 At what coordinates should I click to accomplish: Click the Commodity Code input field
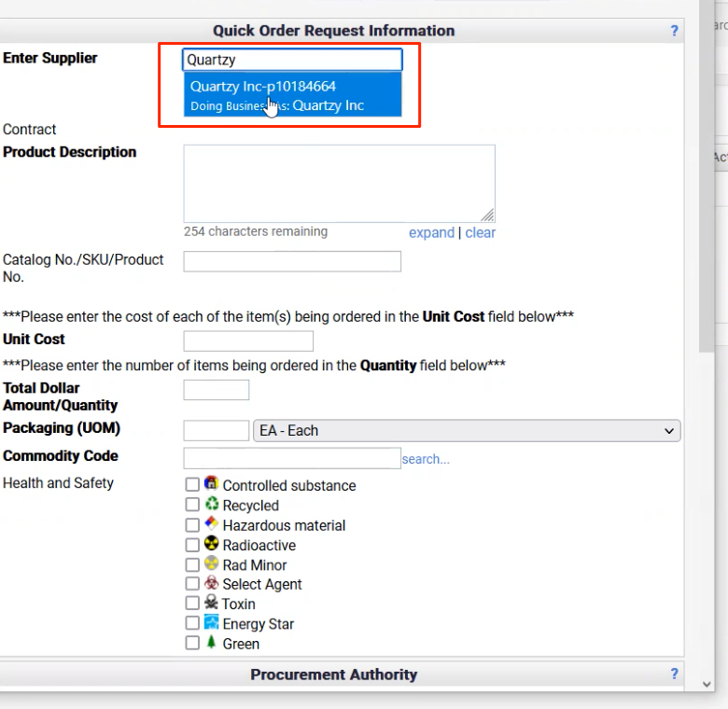tap(292, 458)
